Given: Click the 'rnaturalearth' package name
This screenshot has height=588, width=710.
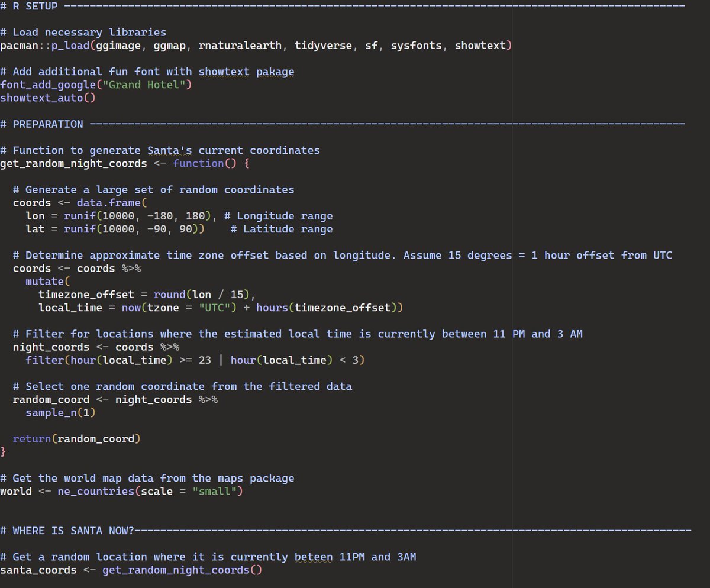Looking at the screenshot, I should pos(240,46).
